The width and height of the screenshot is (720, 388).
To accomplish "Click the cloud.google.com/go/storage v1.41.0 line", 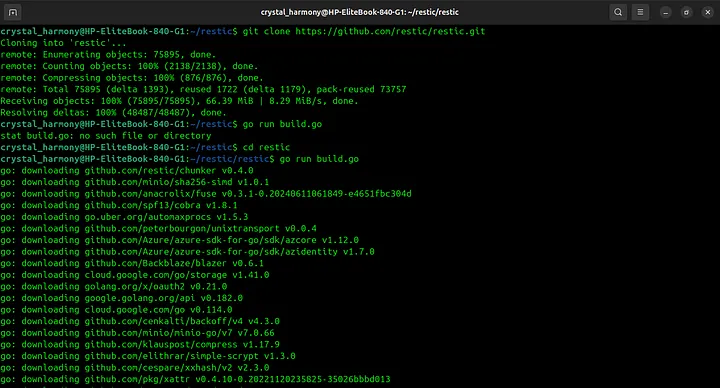I will pyautogui.click(x=135, y=275).
